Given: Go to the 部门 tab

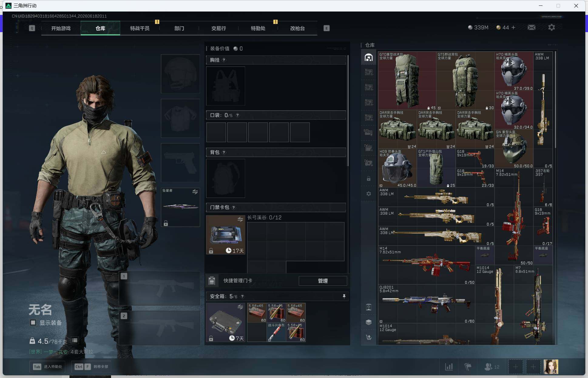Looking at the screenshot, I should coord(179,28).
